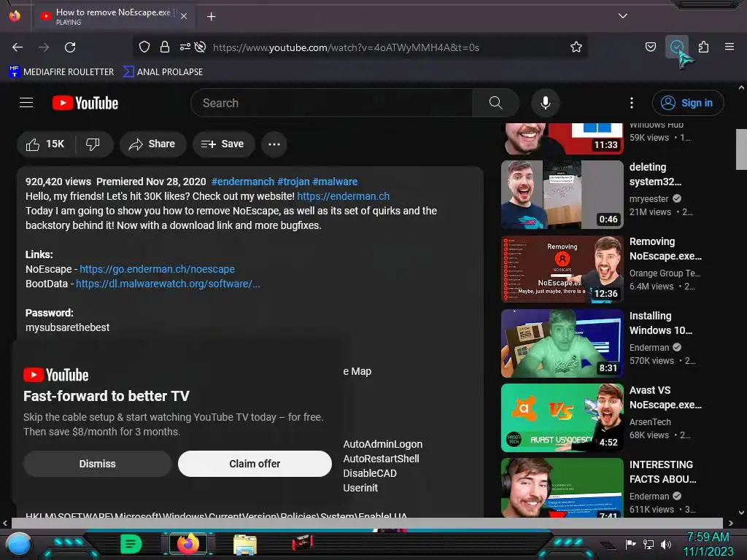Open the #endermanch hashtag
747x560 pixels.
pyautogui.click(x=243, y=182)
